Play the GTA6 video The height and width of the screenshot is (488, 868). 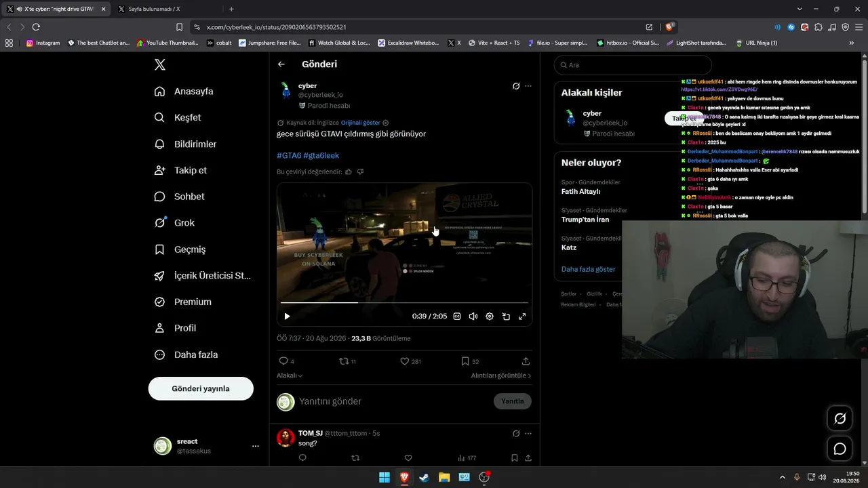point(287,317)
